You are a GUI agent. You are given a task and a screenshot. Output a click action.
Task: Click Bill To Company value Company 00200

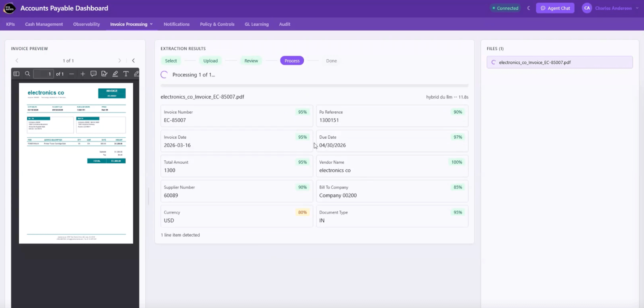coord(338,195)
